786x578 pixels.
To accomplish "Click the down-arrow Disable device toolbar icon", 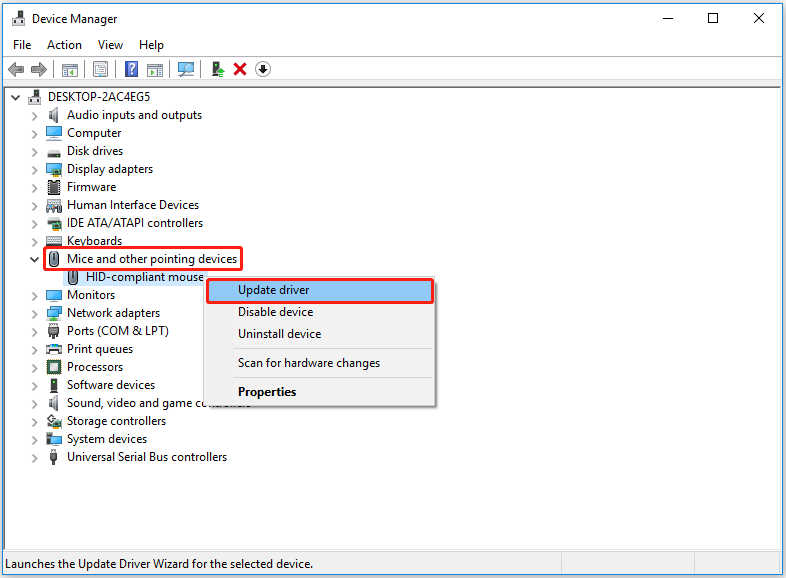I will click(x=263, y=69).
